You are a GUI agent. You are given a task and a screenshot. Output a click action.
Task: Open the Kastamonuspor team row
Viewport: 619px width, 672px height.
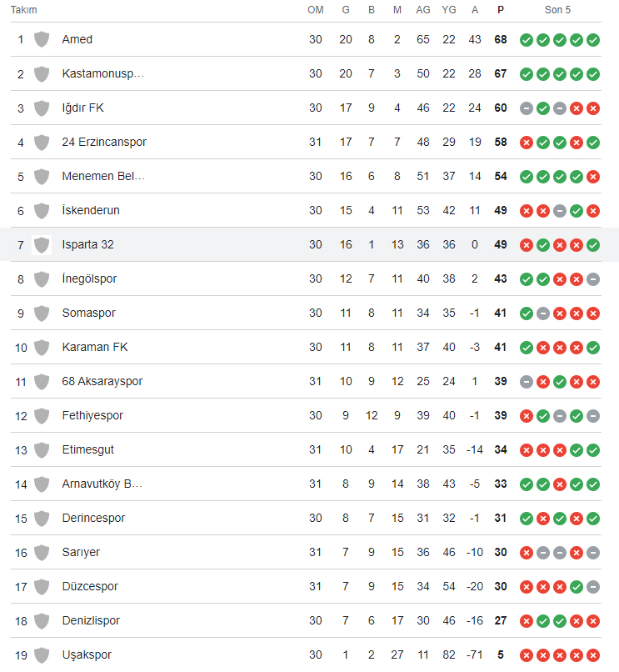click(x=306, y=73)
